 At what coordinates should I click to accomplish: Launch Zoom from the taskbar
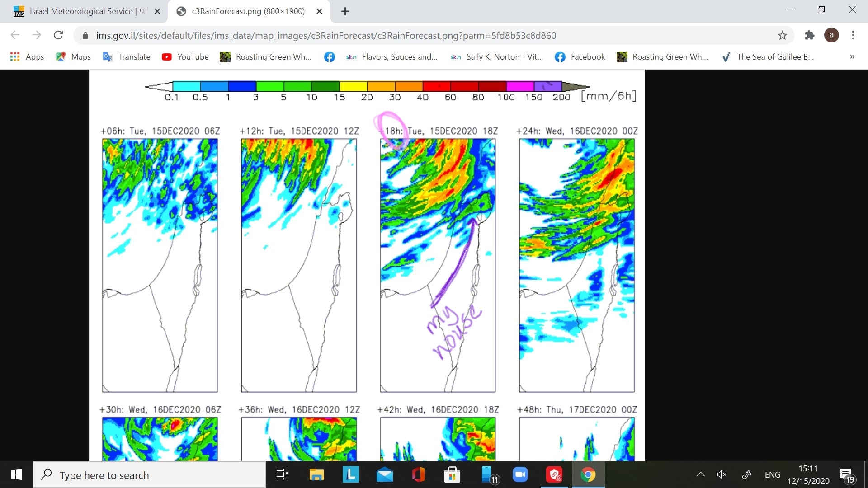pyautogui.click(x=520, y=474)
